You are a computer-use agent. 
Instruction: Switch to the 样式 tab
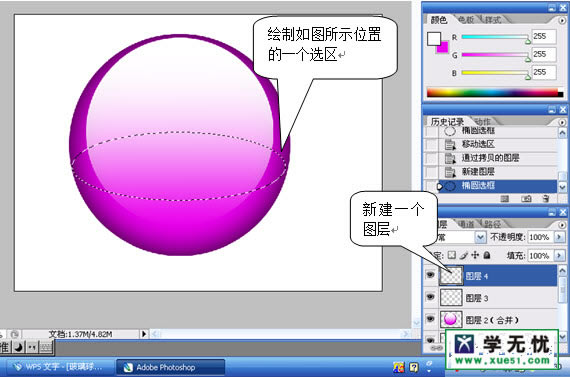coord(493,20)
